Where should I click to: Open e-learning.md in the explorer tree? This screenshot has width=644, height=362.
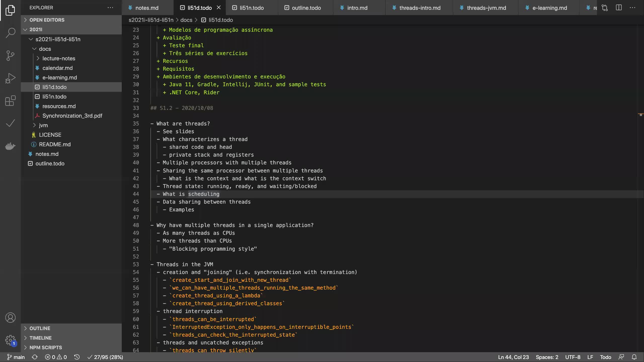(71, 77)
